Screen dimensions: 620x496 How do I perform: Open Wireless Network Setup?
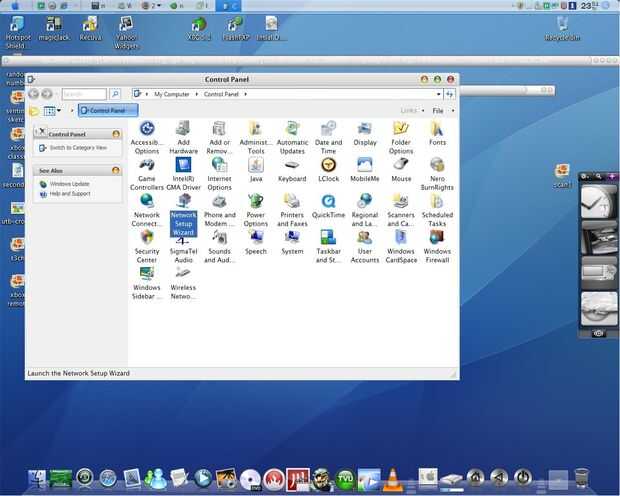(183, 283)
